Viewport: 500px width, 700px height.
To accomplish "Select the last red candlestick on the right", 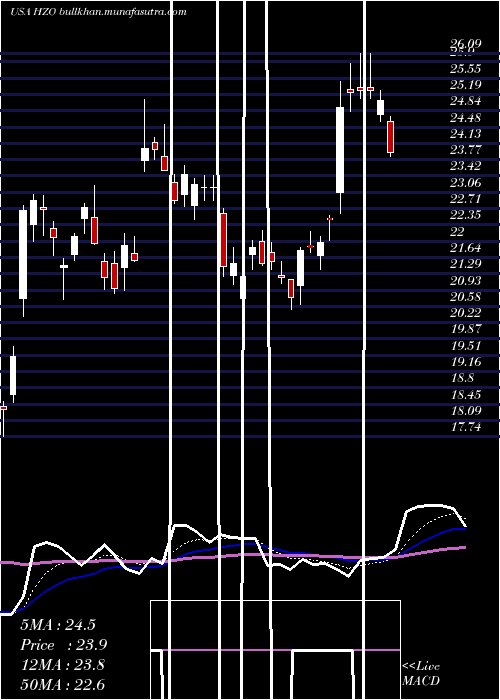I will coord(391,137).
